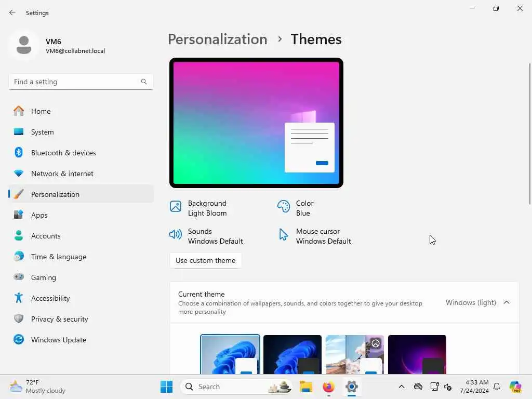Click the OneDrive cloud tray icon
This screenshot has width=532, height=399.
(x=418, y=387)
